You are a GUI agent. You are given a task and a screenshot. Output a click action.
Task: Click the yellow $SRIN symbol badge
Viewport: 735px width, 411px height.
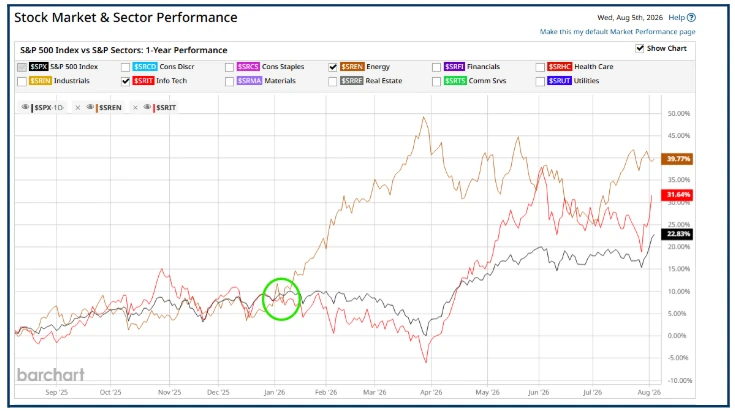click(x=40, y=81)
